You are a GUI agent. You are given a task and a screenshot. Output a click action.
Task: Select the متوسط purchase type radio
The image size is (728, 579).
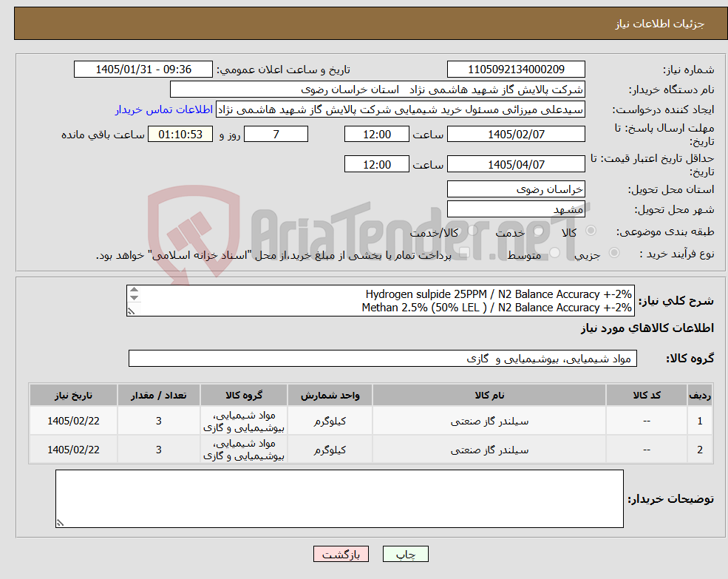(x=554, y=253)
